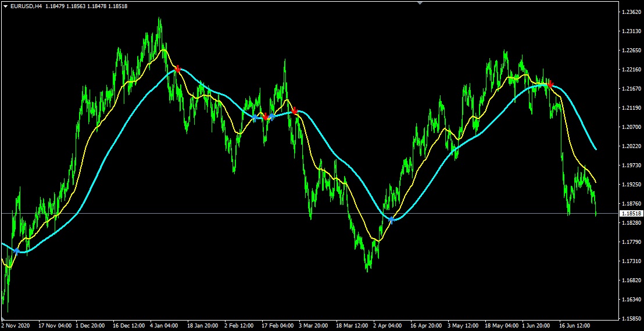Click the 2 Feb 12:00 date label

239,326
